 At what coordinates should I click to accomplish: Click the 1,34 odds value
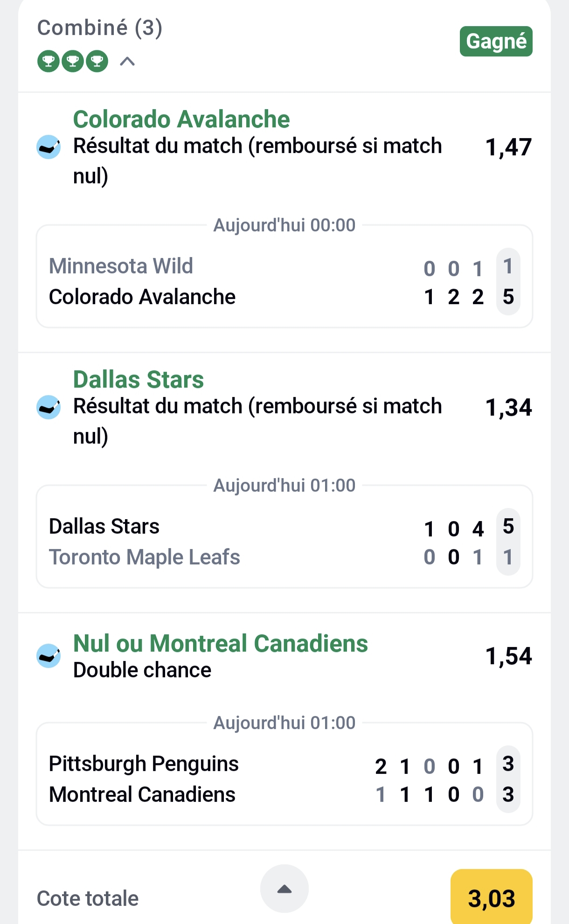click(x=508, y=408)
